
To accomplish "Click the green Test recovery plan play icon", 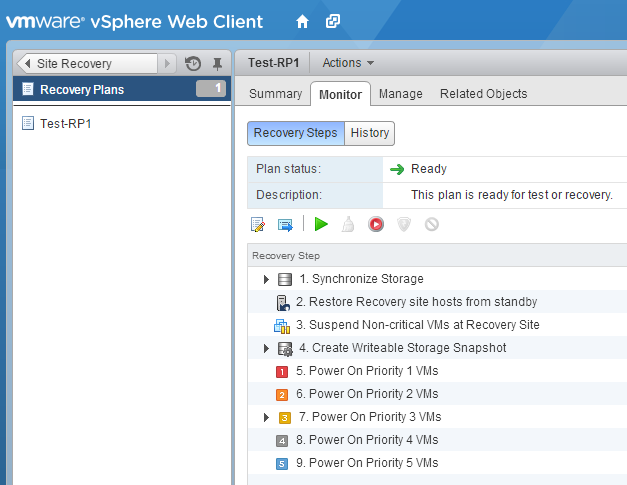I will 321,224.
